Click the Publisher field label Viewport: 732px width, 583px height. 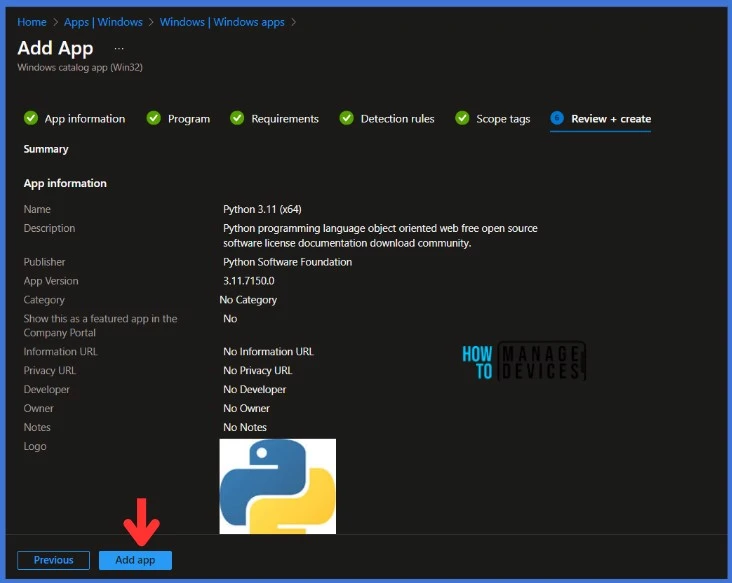pyautogui.click(x=44, y=262)
